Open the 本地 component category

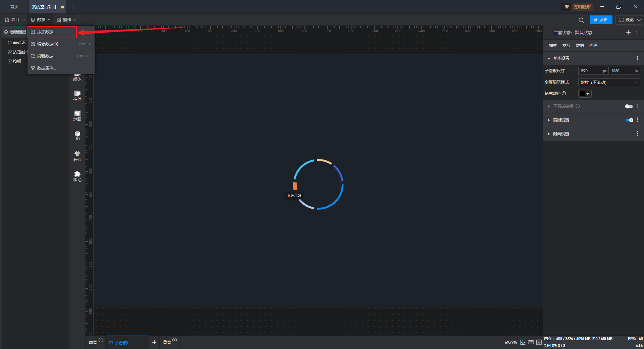(x=77, y=177)
